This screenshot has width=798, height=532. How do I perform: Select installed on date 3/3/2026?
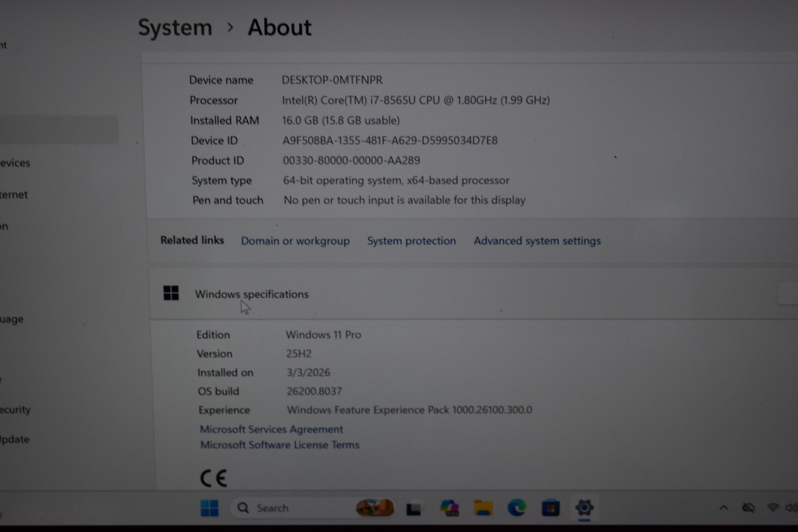tap(308, 372)
